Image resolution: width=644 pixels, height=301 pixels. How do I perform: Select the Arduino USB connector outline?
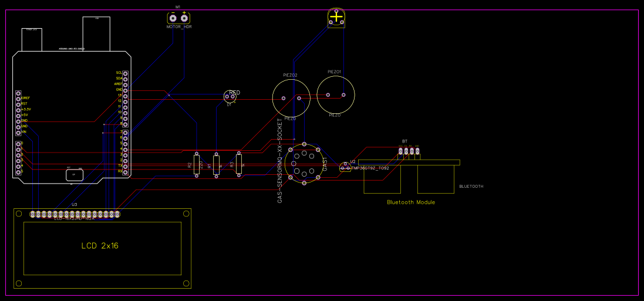96,33
